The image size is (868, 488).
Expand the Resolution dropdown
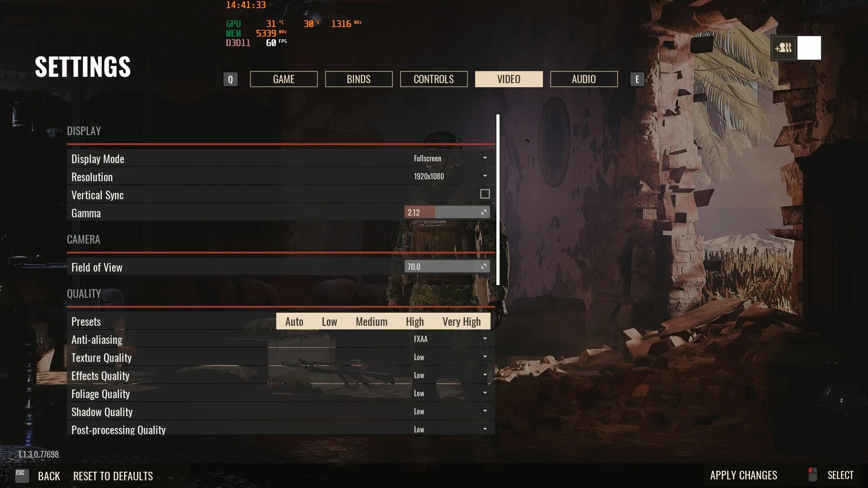[x=484, y=176]
